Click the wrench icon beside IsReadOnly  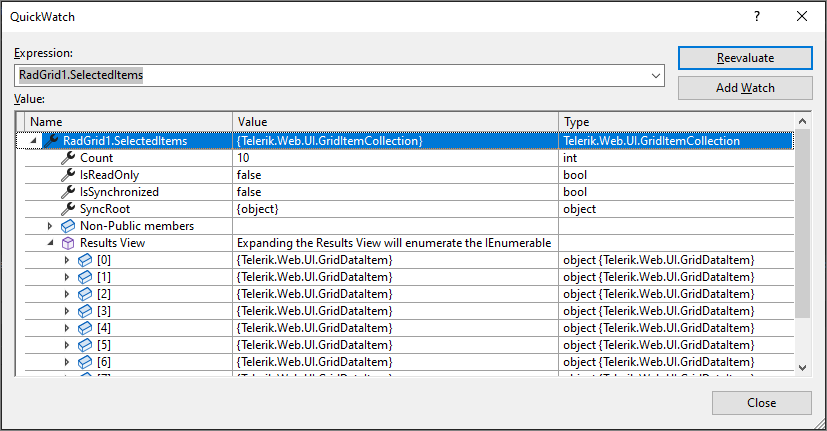point(68,175)
